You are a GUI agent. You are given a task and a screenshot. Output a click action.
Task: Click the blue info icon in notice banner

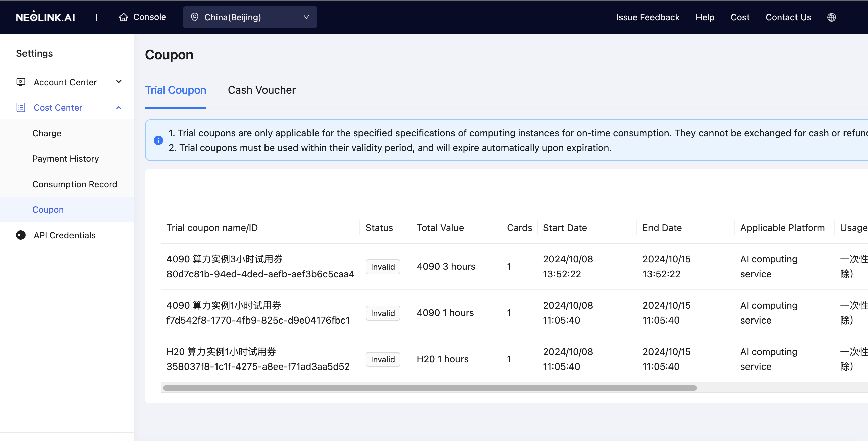[158, 140]
